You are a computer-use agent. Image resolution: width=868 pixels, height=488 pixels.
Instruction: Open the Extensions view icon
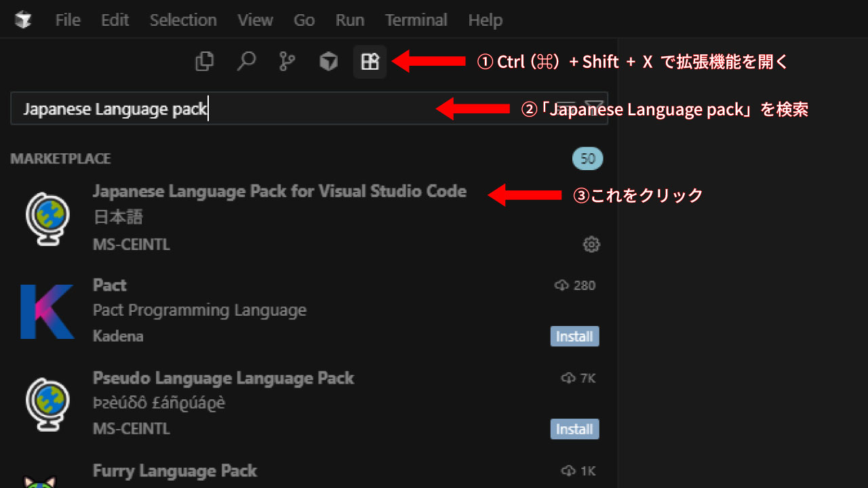[x=370, y=62]
